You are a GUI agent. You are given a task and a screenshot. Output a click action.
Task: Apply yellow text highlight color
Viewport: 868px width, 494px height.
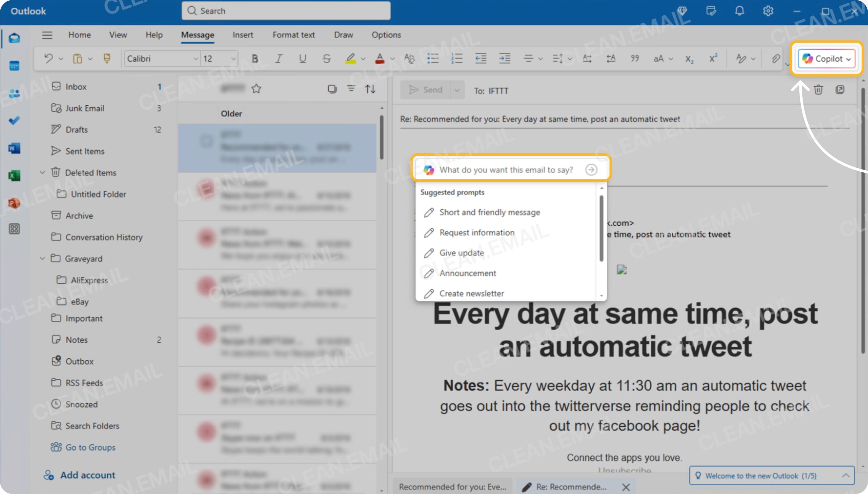350,58
